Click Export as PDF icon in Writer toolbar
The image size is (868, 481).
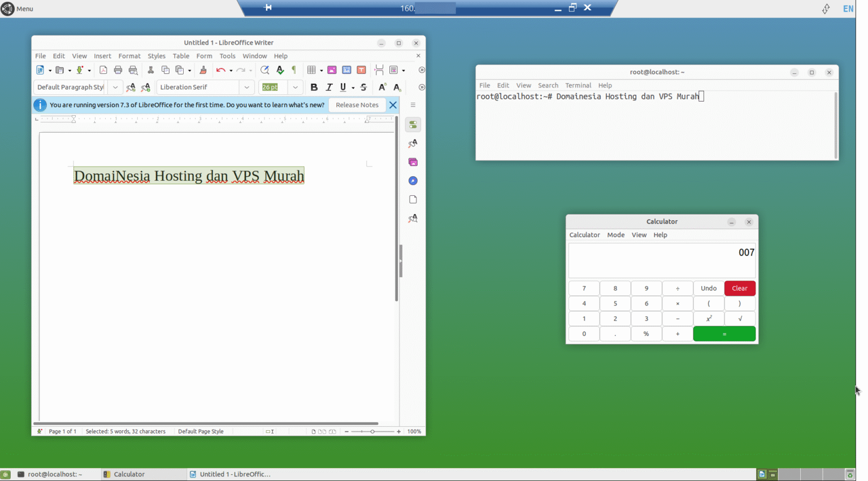[103, 70]
